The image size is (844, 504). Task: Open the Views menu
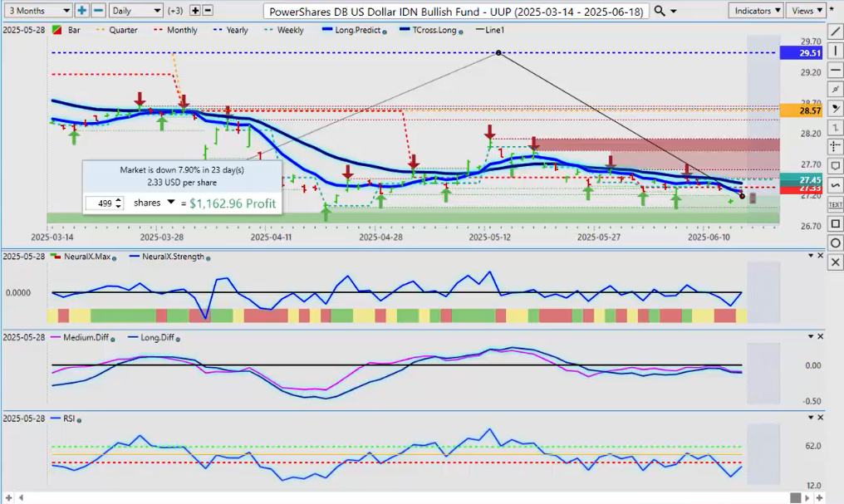pos(807,11)
